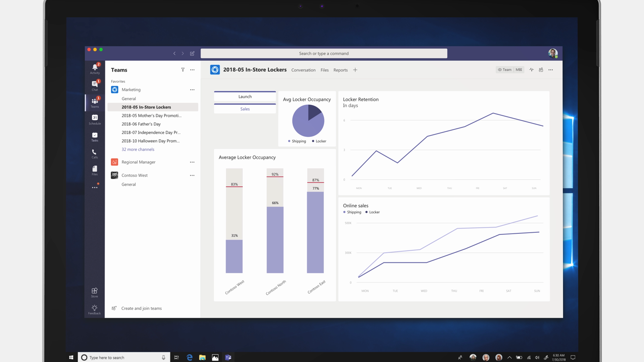Open File Explorer from the taskbar

pos(202,357)
